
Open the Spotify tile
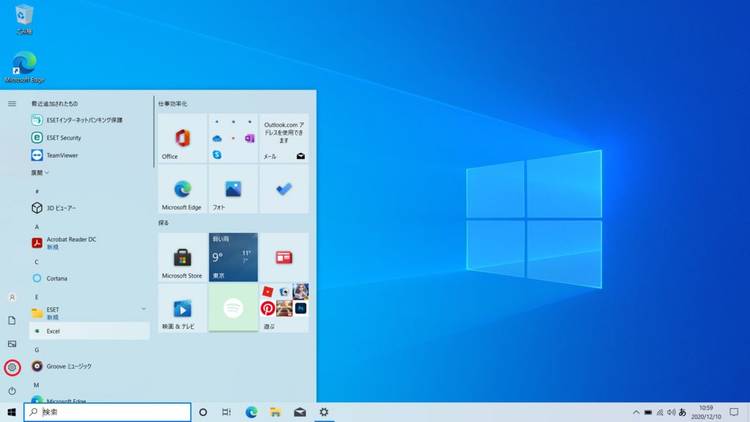click(x=233, y=308)
